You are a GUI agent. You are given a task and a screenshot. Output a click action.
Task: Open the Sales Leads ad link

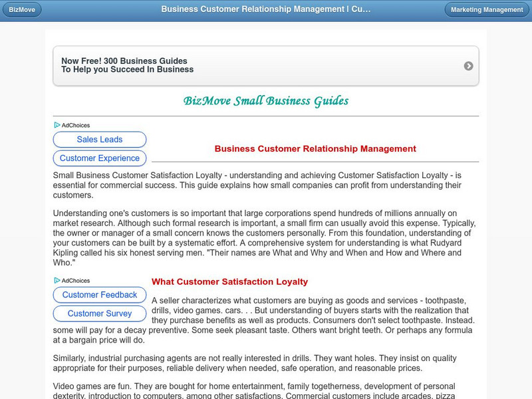(x=100, y=140)
